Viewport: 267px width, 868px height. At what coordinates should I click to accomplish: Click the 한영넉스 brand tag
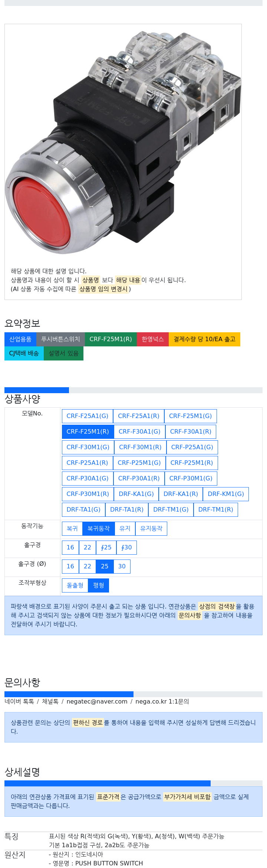[153, 339]
